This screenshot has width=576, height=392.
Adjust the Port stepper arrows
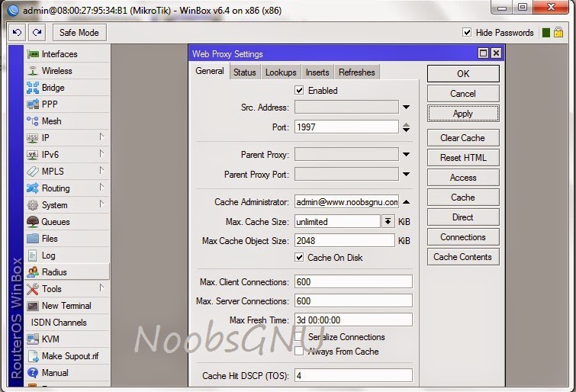tap(406, 127)
